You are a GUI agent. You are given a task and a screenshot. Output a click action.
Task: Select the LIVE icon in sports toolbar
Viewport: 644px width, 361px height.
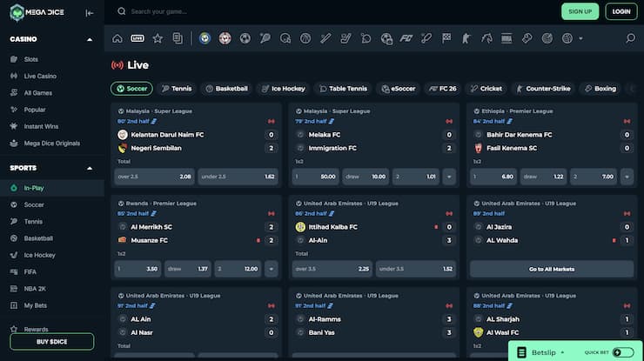[138, 38]
